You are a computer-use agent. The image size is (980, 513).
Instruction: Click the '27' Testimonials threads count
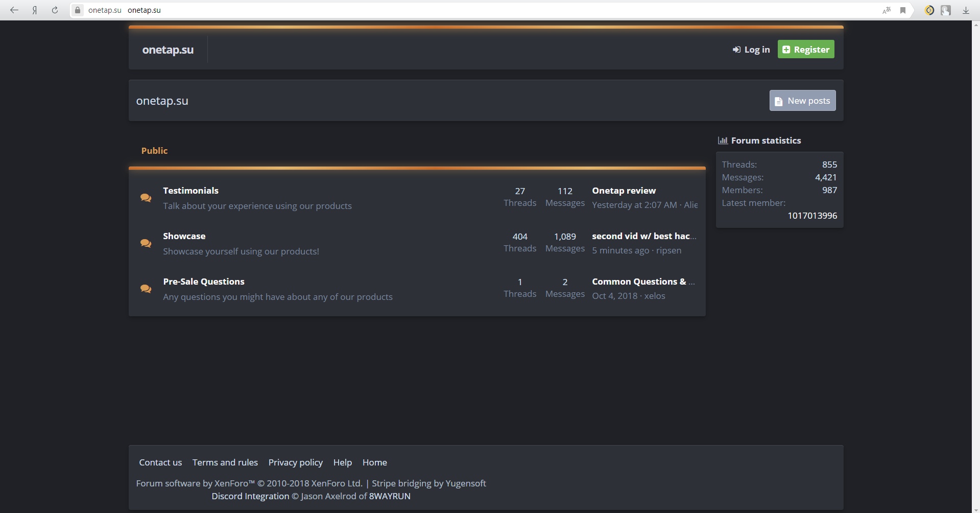click(520, 191)
